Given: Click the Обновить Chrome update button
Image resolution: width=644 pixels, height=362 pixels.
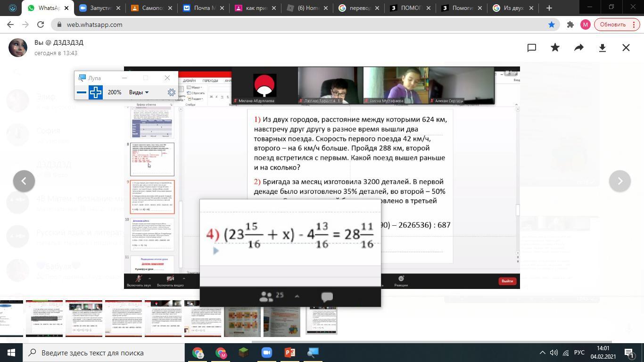Looking at the screenshot, I should (x=617, y=25).
